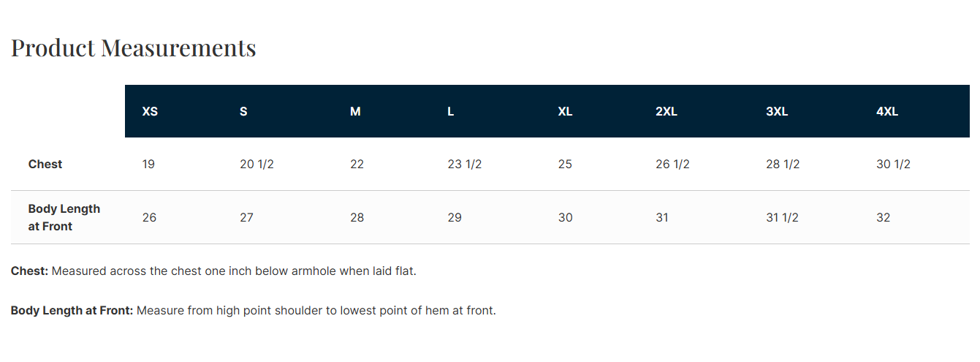Select the 3XL body length value 31 1/2

(782, 218)
